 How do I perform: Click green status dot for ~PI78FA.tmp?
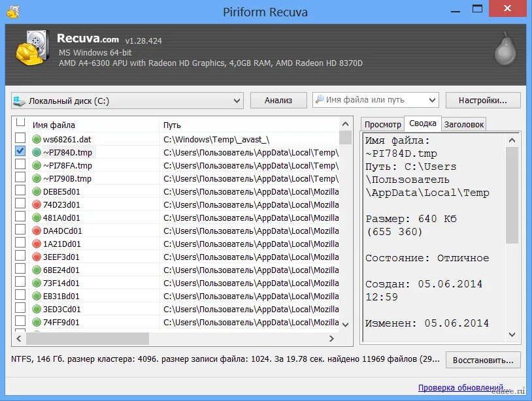37,165
